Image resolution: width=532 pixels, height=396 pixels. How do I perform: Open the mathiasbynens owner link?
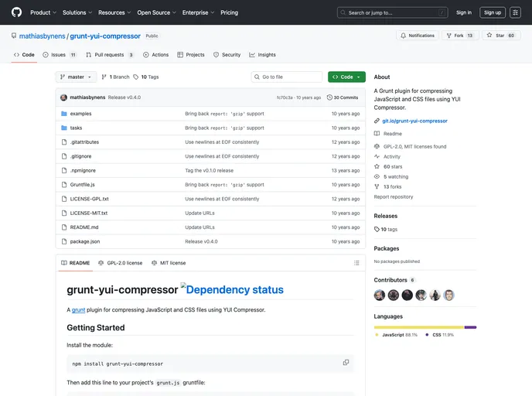[42, 36]
